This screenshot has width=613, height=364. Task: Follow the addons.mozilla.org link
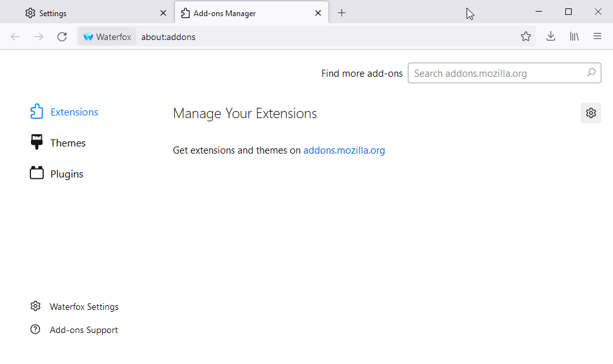344,150
